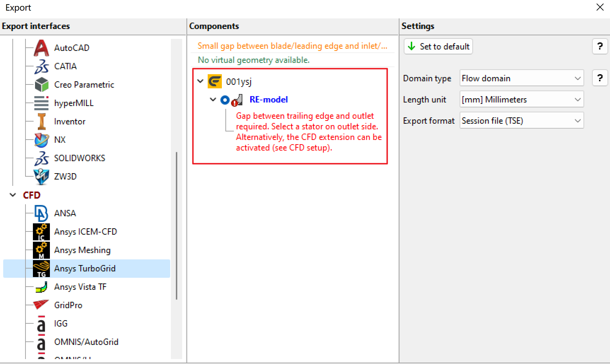Select the ANSA icon under CFD
Screen dimensions: 610x364
[41, 213]
